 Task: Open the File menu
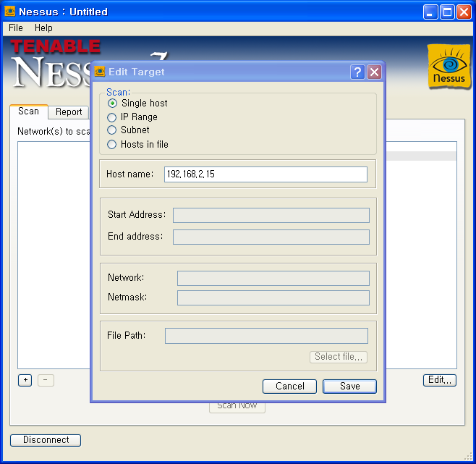(16, 28)
